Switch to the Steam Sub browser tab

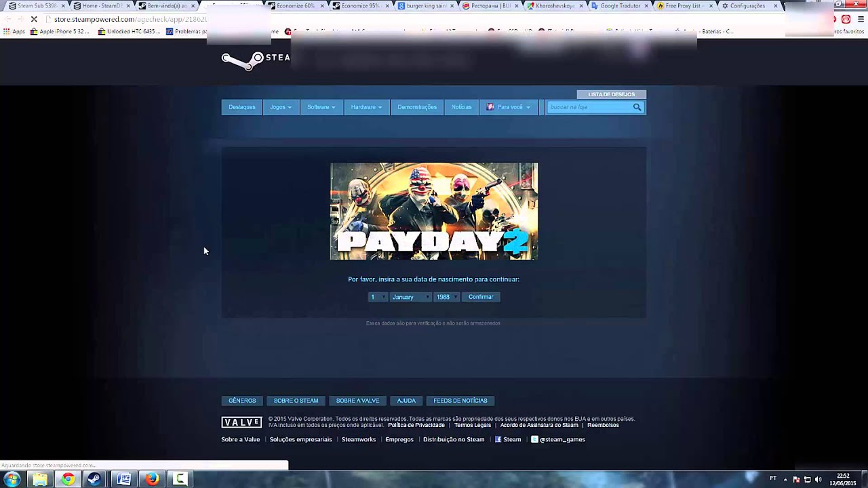pos(37,5)
